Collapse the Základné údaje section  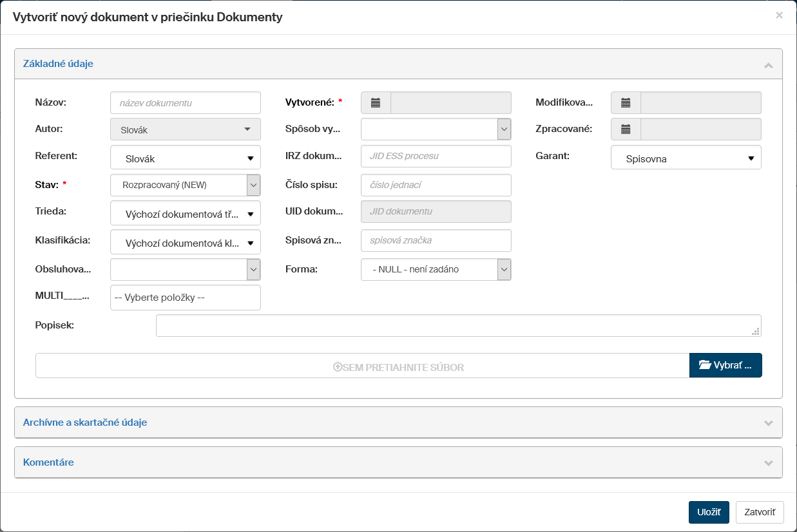pos(767,65)
